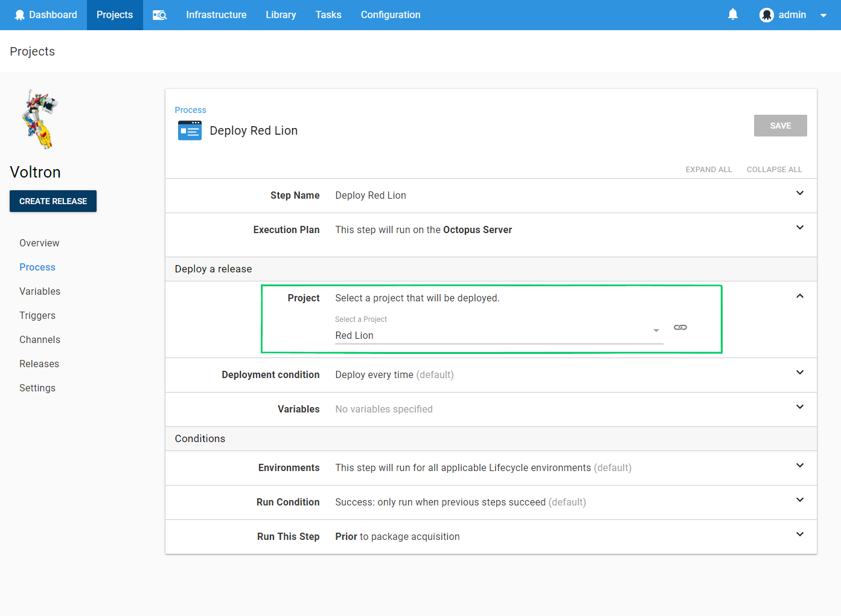This screenshot has width=841, height=616.
Task: Open the Select a Project dropdown
Action: click(656, 331)
